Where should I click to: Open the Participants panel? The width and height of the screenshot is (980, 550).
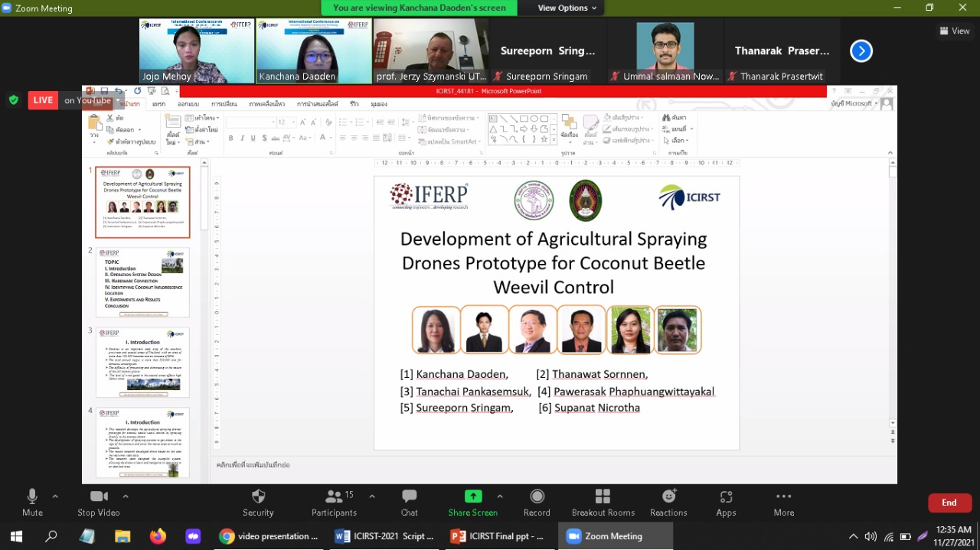coord(334,503)
